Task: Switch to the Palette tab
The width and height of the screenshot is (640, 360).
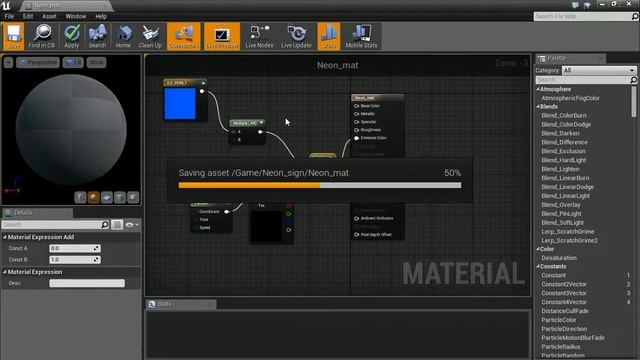Action: click(571, 59)
